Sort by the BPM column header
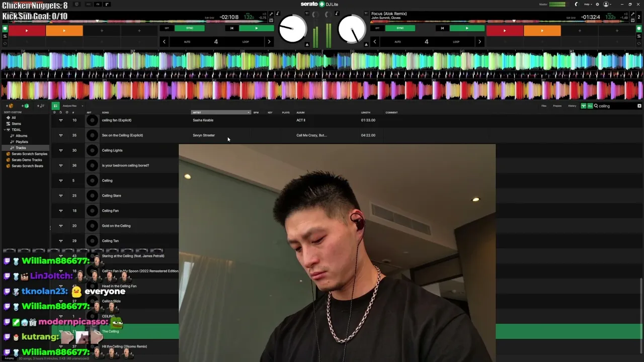The height and width of the screenshot is (362, 644). (x=256, y=113)
